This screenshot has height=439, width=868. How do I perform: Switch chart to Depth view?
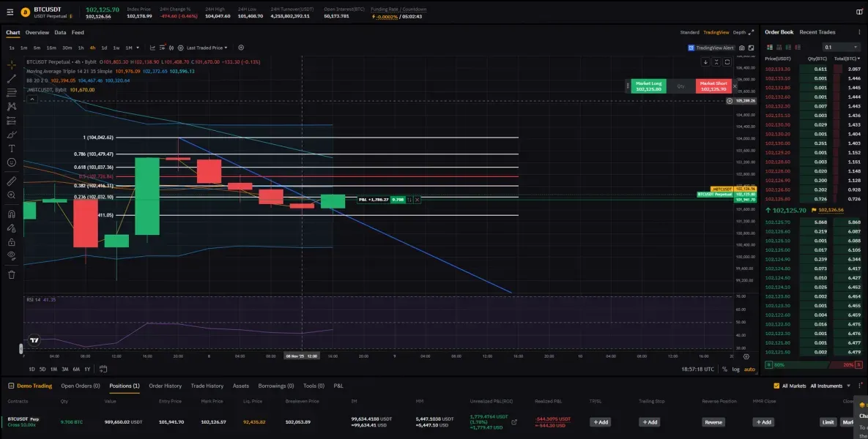pos(739,33)
